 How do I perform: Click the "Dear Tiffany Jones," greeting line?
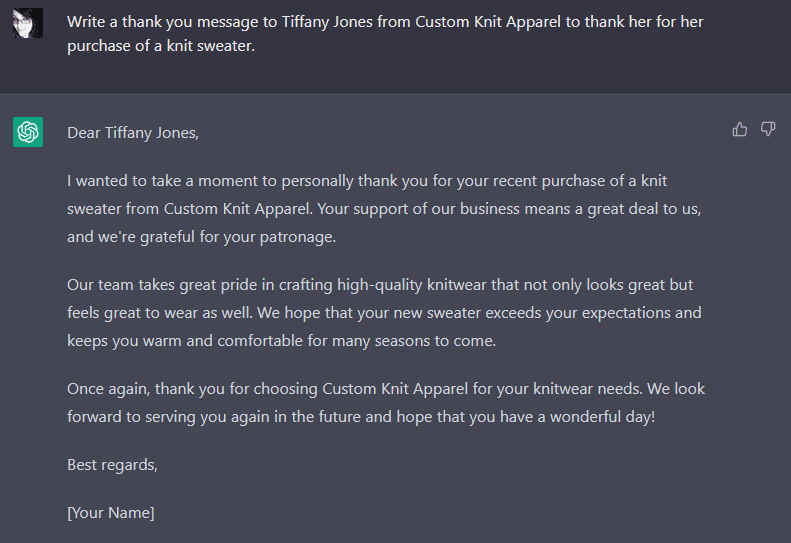coord(133,132)
